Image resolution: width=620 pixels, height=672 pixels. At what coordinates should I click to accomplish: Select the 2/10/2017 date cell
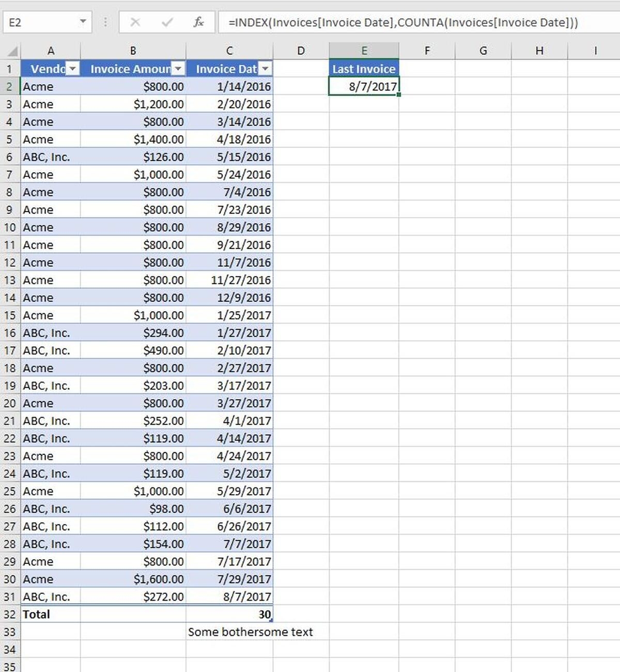229,350
